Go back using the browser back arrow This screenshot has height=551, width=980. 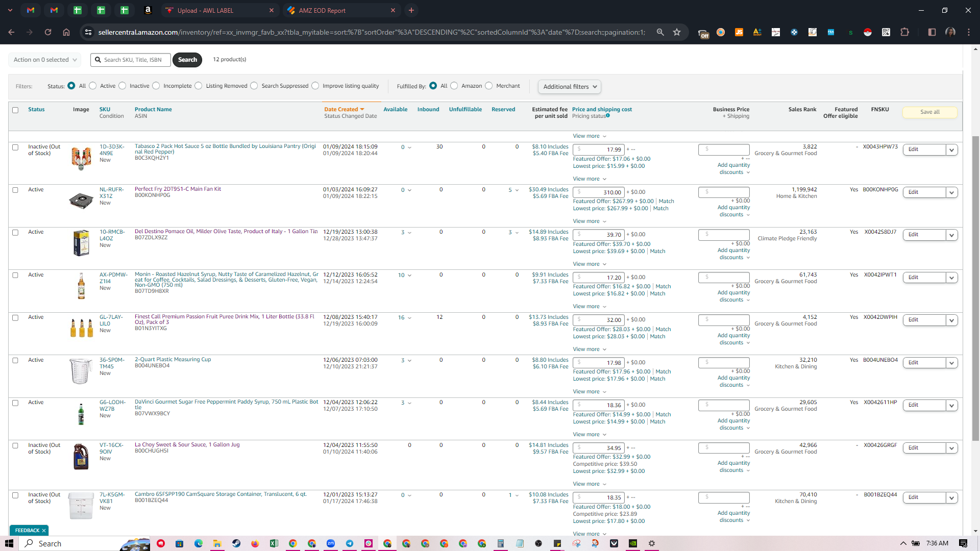point(11,32)
